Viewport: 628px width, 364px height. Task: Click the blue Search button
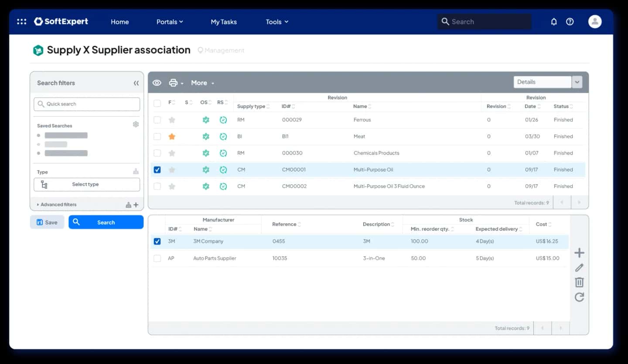point(106,222)
